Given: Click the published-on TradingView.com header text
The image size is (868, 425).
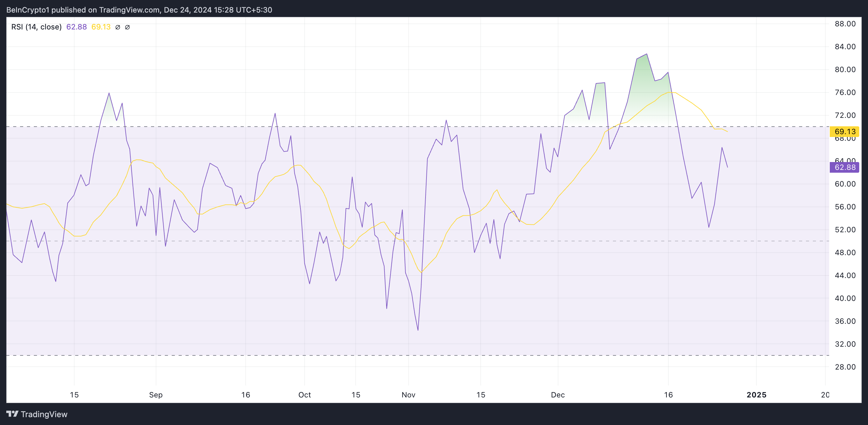Looking at the screenshot, I should 139,10.
